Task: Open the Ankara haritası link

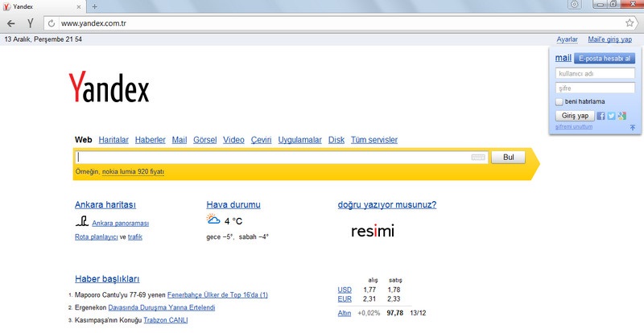Action: pos(105,204)
